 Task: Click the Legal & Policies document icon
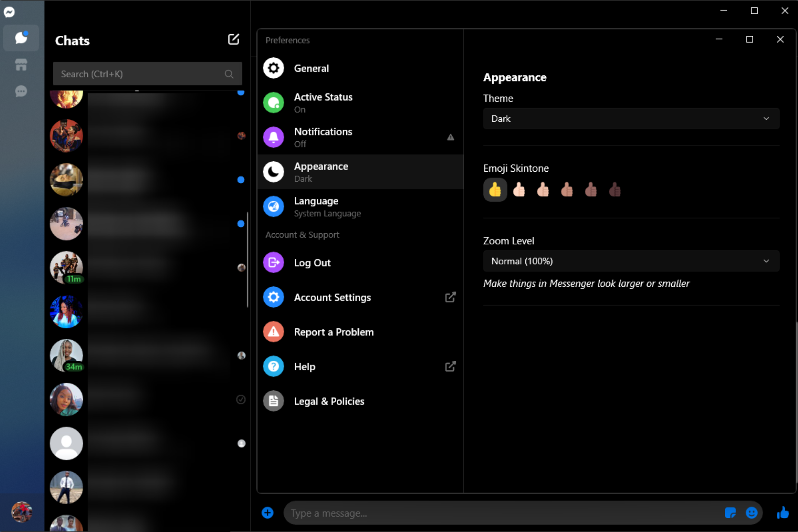click(x=273, y=401)
